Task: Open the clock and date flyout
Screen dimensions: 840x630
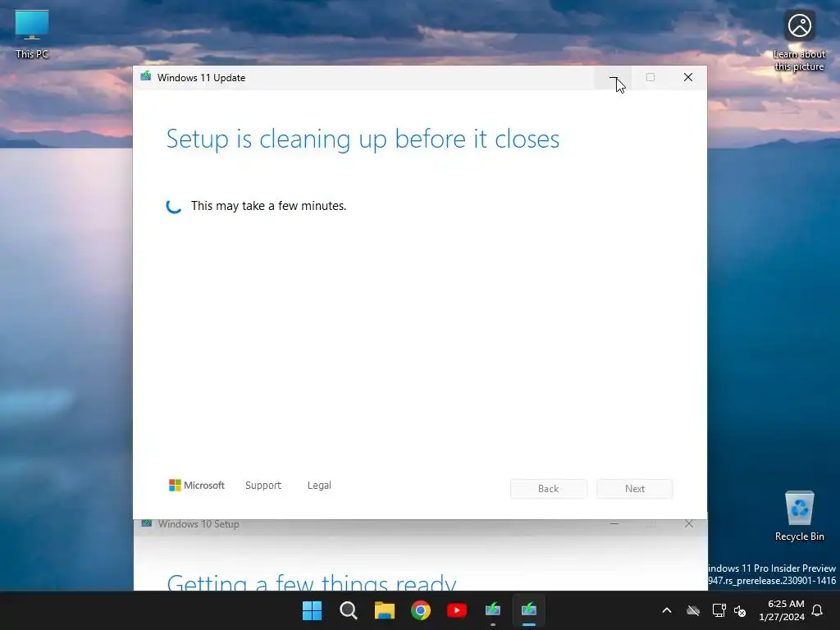Action: pos(782,610)
